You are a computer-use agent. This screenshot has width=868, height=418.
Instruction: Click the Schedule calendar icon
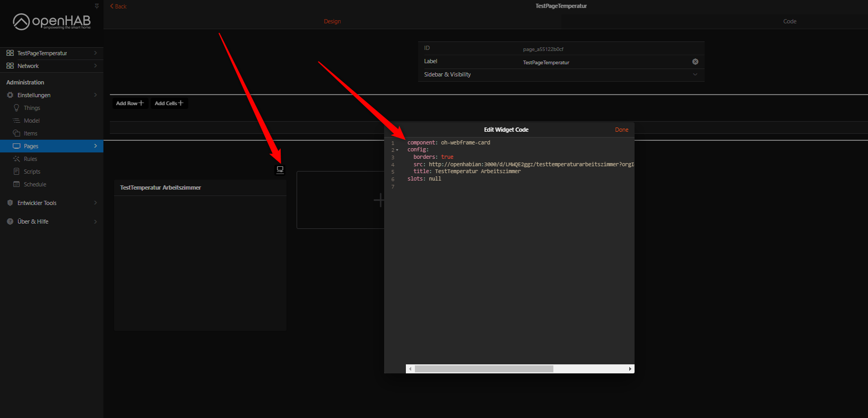[16, 184]
